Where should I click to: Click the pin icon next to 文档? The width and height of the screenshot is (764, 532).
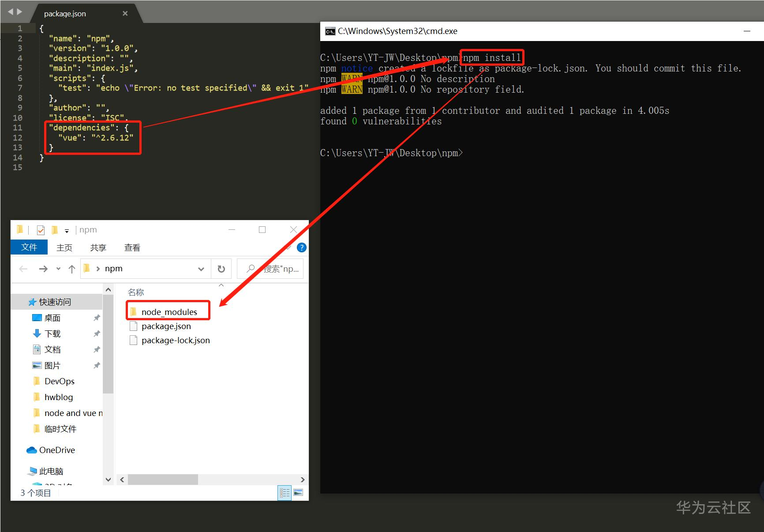pos(97,349)
